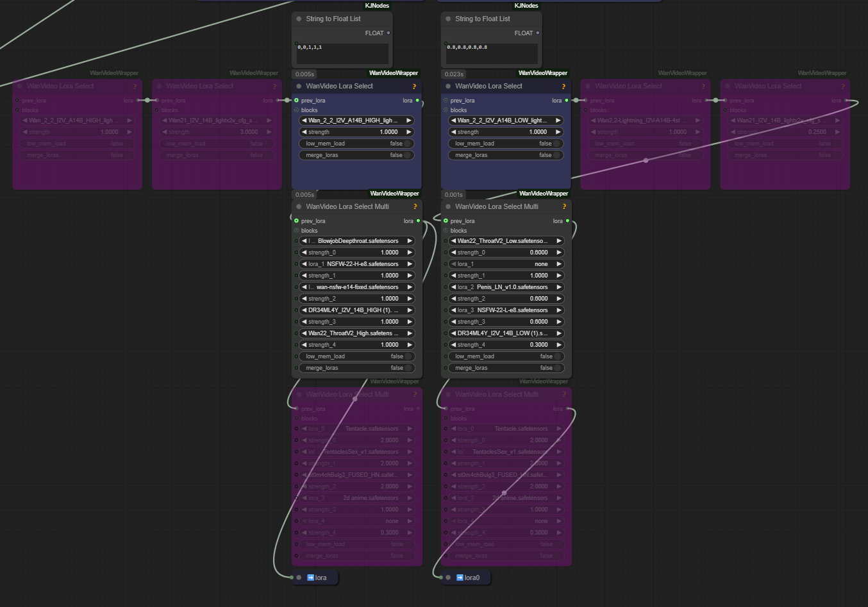Click the blue arrow icon on the lora0 node
Viewport: 868px width, 607px height.
[x=460, y=578]
